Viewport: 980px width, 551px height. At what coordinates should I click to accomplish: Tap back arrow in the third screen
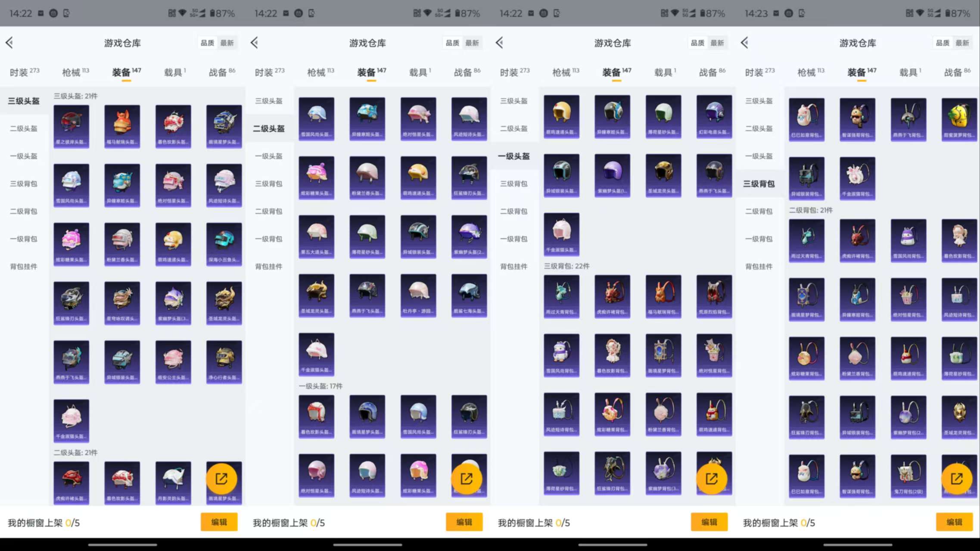500,43
